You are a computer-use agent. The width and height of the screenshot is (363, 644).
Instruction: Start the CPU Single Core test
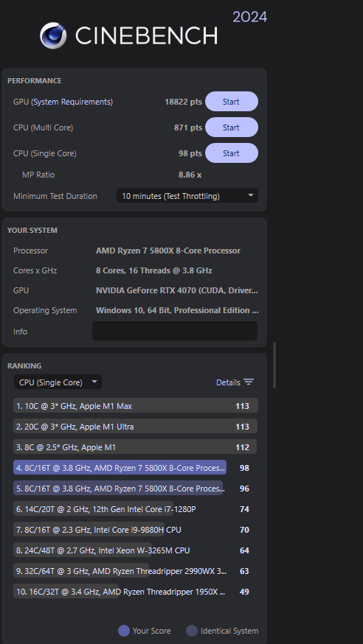(x=232, y=153)
